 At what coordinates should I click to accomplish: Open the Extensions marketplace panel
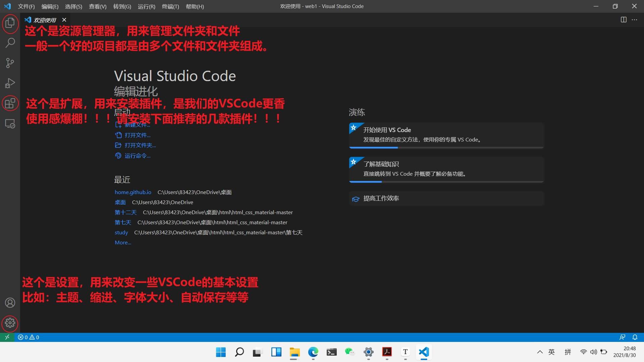click(10, 103)
